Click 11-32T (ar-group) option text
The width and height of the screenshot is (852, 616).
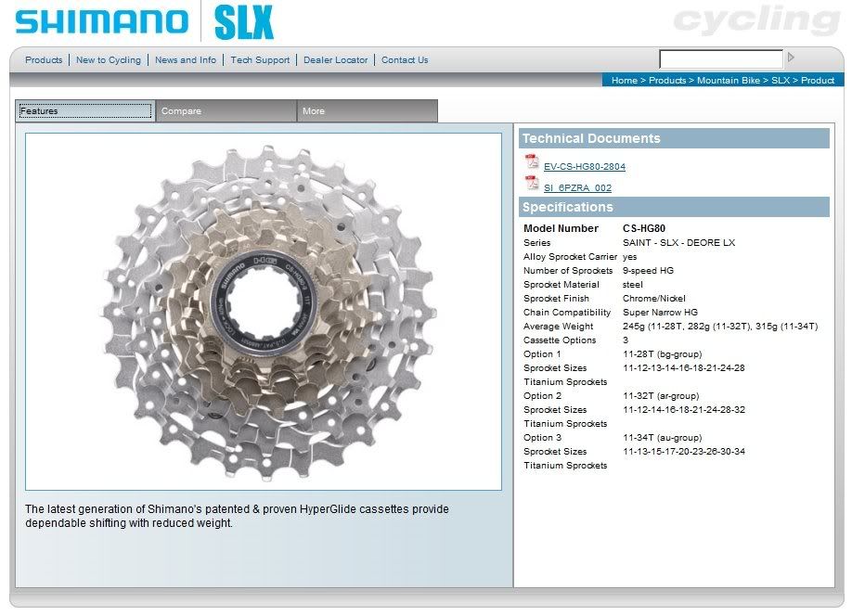(x=661, y=396)
